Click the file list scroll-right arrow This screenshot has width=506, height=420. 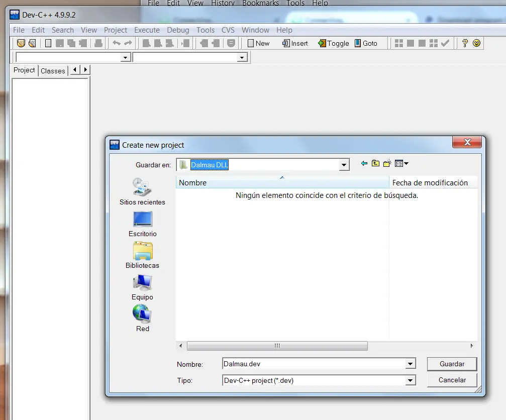472,346
